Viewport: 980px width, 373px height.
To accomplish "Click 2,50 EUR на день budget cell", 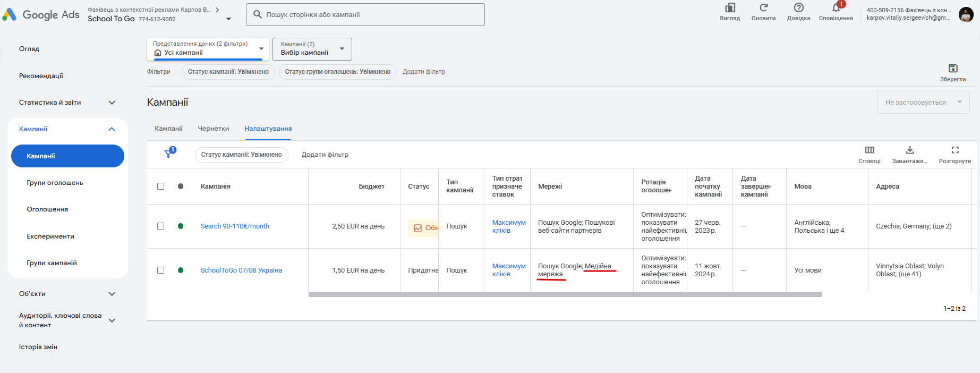I will point(359,226).
